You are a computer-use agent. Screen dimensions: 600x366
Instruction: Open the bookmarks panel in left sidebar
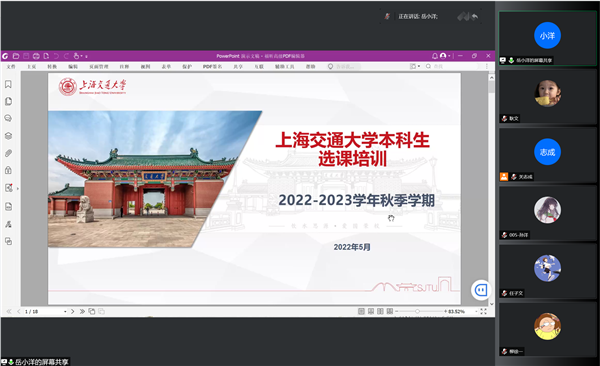pyautogui.click(x=8, y=84)
